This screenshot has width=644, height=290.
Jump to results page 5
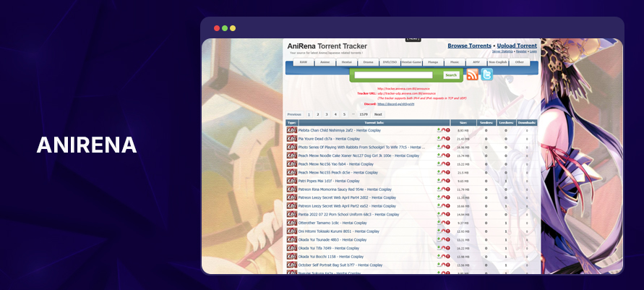pos(344,114)
